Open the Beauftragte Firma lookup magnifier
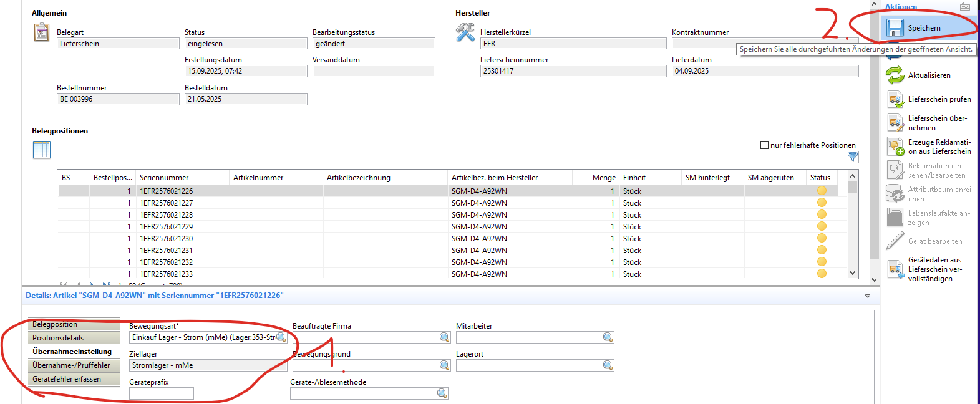The image size is (980, 404). pyautogui.click(x=444, y=337)
